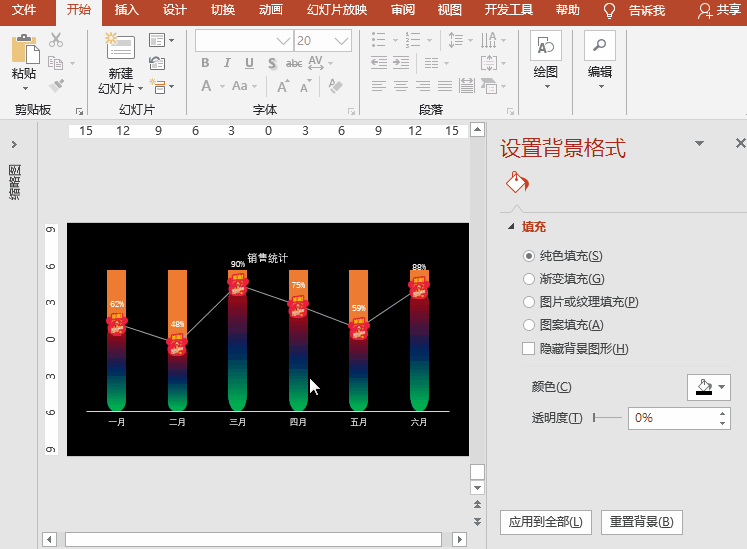The width and height of the screenshot is (747, 549).
Task: Decrease font size with small A icon
Action: pos(305,86)
